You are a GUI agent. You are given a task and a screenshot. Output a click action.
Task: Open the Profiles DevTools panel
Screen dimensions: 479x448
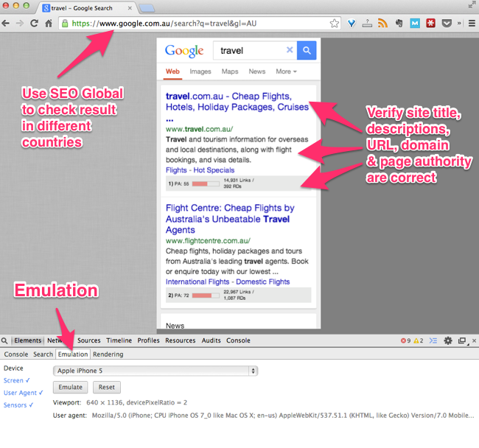pos(148,340)
